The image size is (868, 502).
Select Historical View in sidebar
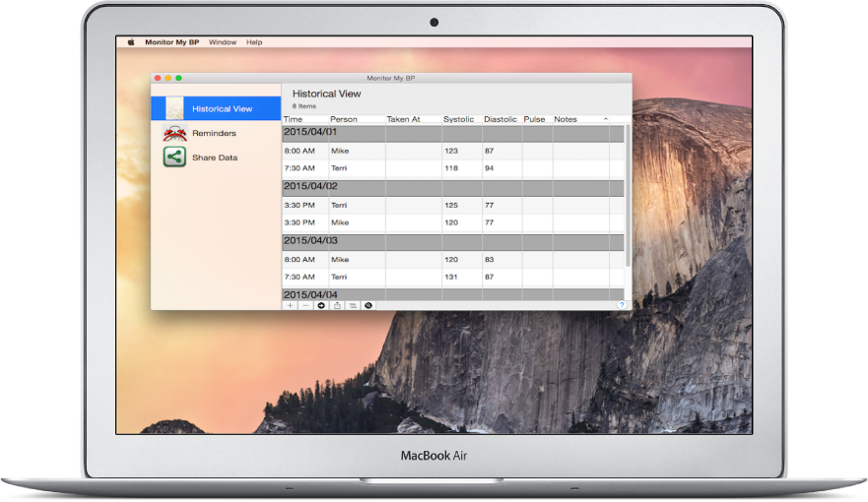click(x=216, y=108)
